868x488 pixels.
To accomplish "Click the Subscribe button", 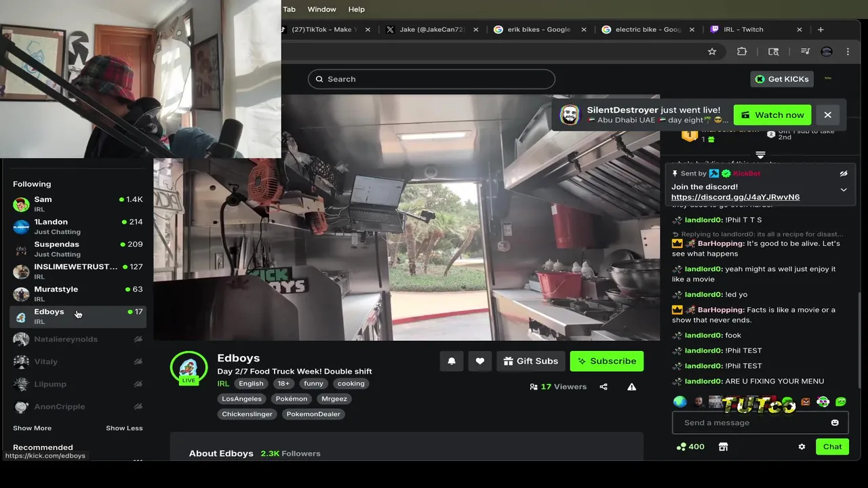I will [x=606, y=361].
